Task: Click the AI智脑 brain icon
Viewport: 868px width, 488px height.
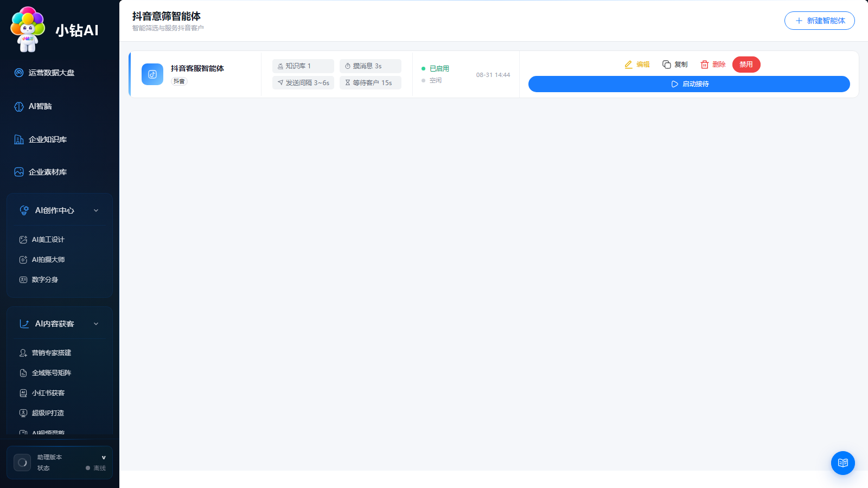Action: 19,106
